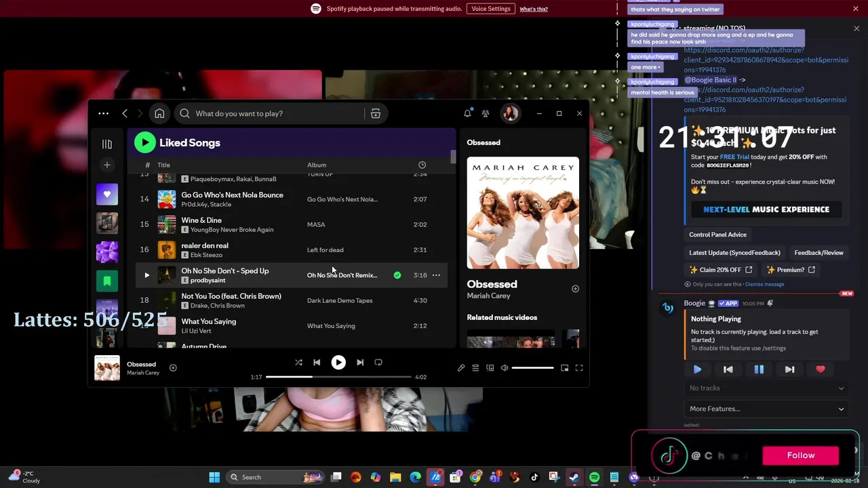This screenshot has height=488, width=868.
Task: Open File Explorer from the taskbar
Action: tap(395, 477)
